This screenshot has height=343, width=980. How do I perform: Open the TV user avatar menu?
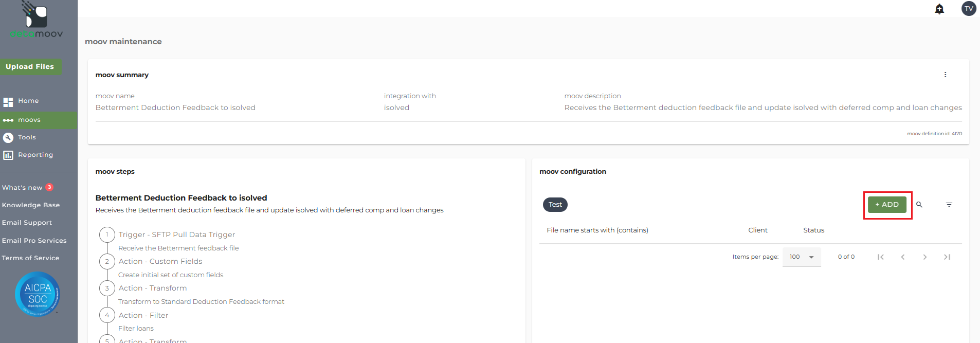click(x=969, y=8)
